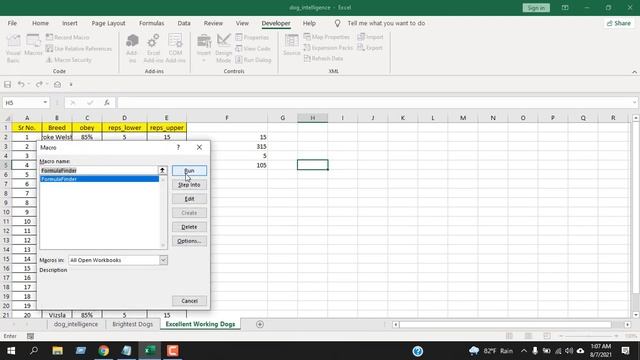640x360 pixels.
Task: Open File Explorer from taskbar
Action: 57,351
